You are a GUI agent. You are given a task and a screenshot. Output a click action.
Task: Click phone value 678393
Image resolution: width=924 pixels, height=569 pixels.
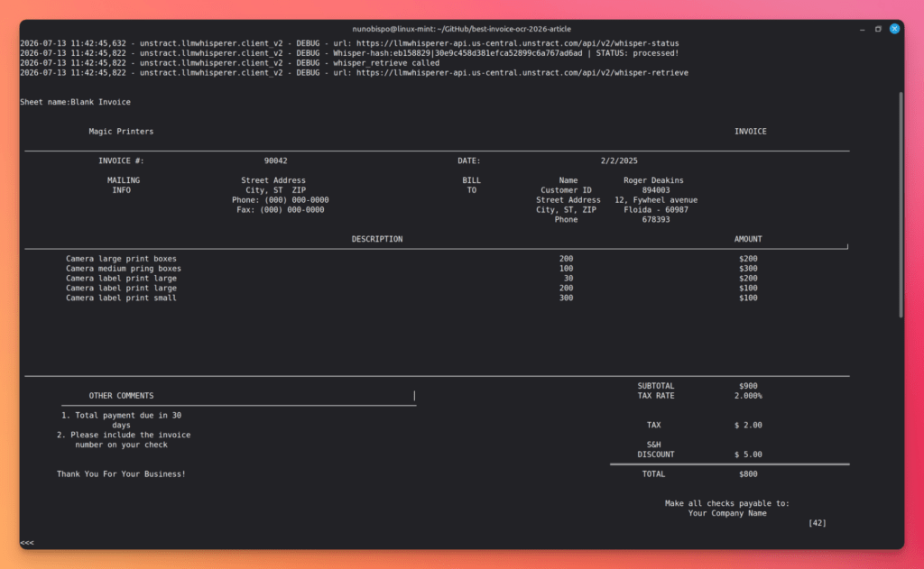pos(656,220)
